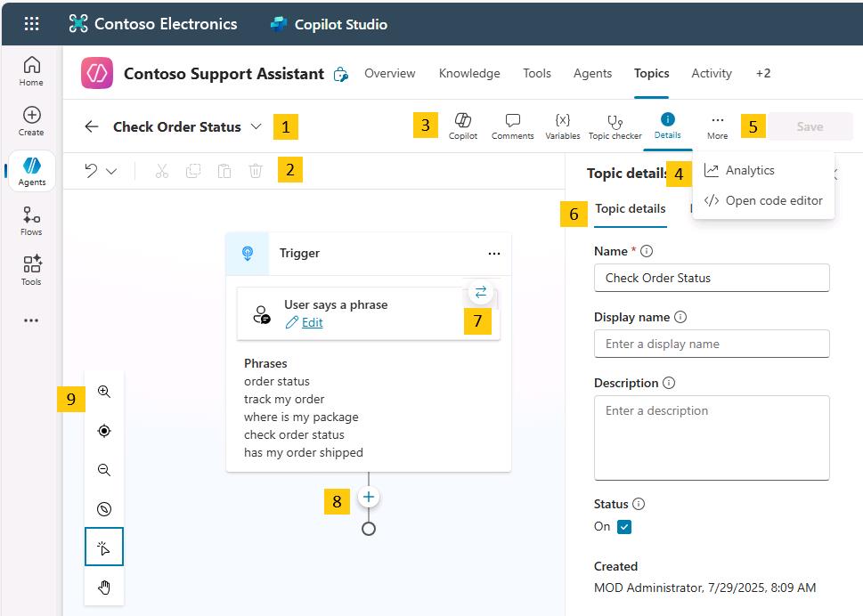Paste the copied node

[224, 171]
